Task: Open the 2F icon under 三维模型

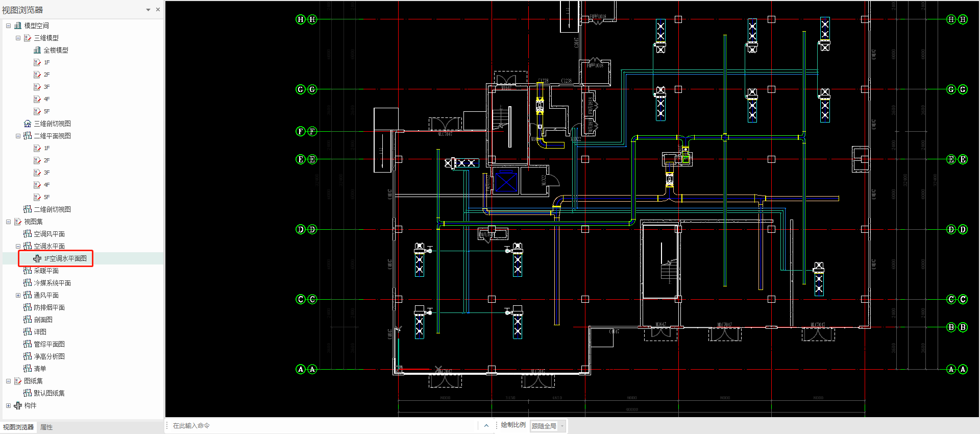Action: pyautogui.click(x=37, y=75)
